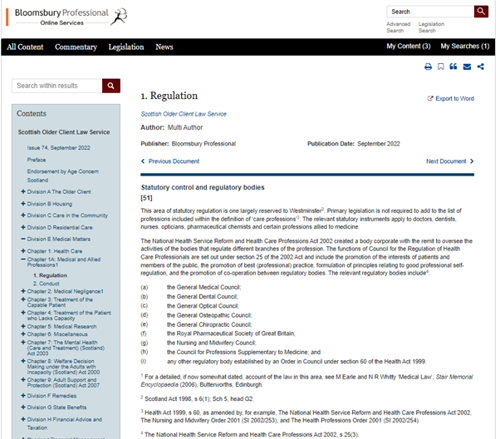Open My Content (3)
Screen dimensions: 500x439
click(x=408, y=46)
